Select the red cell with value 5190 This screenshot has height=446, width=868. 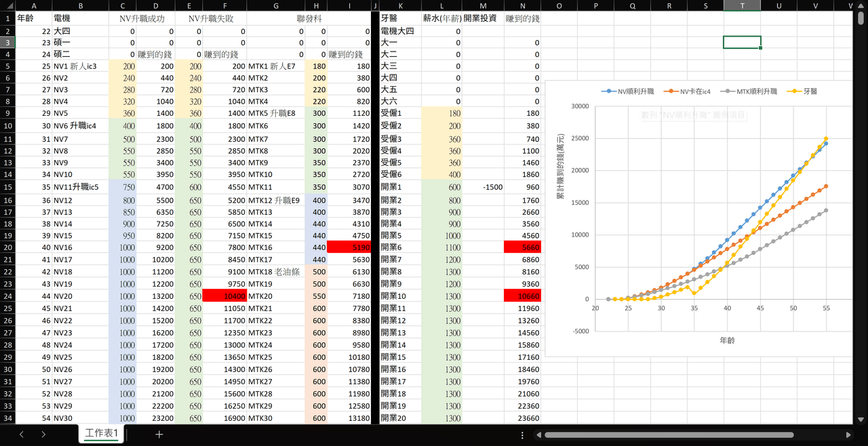(x=350, y=247)
